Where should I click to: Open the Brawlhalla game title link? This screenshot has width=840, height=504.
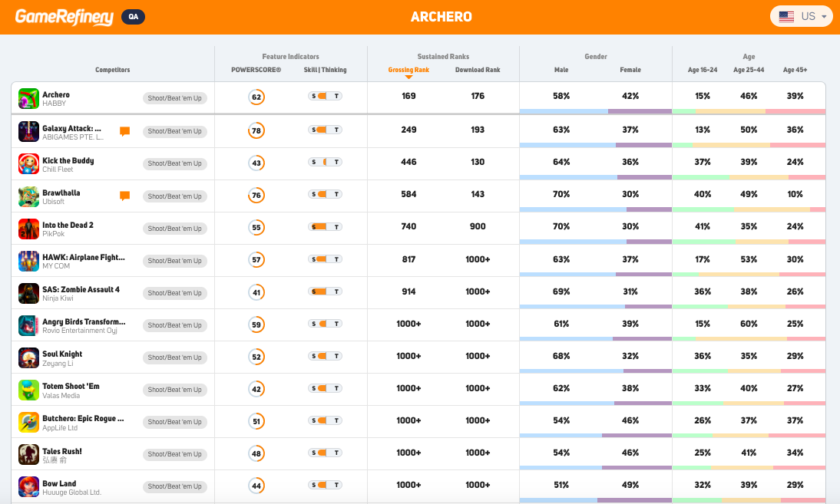pos(61,193)
